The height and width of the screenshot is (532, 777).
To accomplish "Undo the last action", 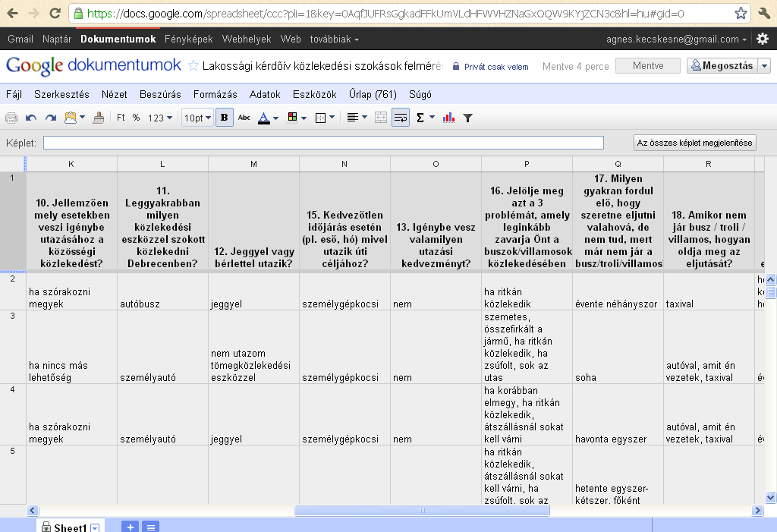I will pyautogui.click(x=31, y=118).
